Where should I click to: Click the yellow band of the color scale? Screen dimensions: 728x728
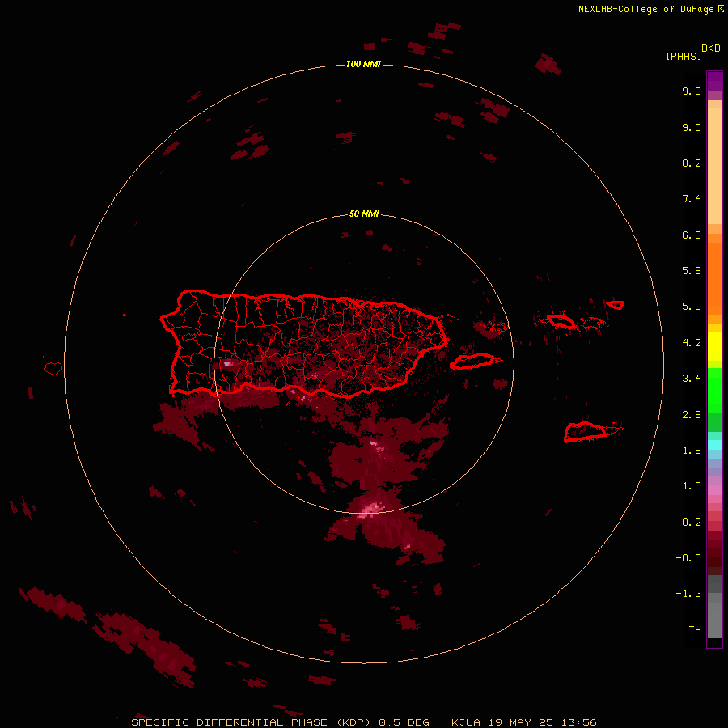[x=714, y=346]
